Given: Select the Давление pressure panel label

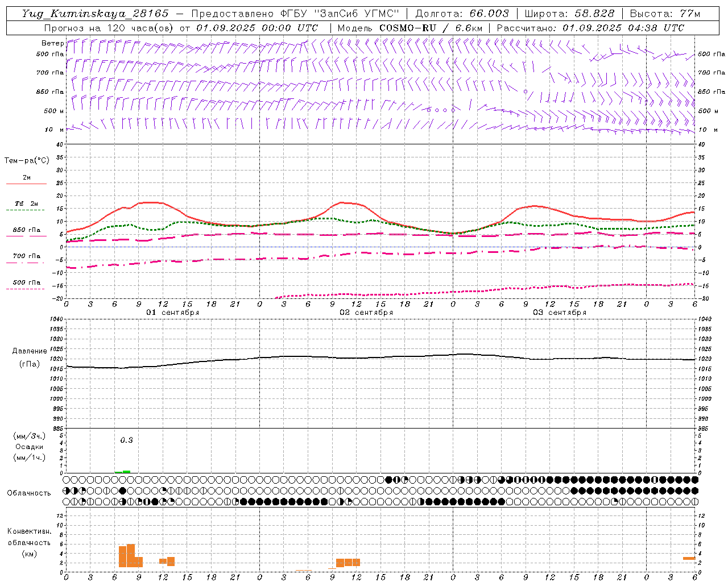Looking at the screenshot, I should pos(30,351).
